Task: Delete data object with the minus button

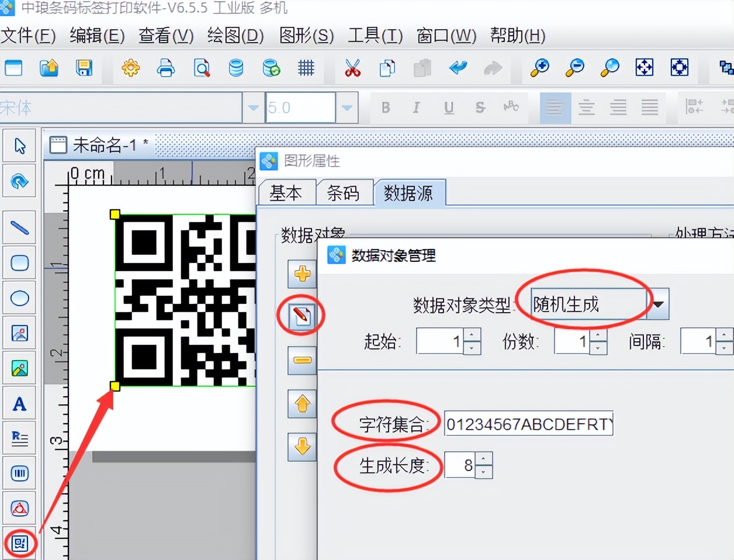Action: [x=302, y=359]
